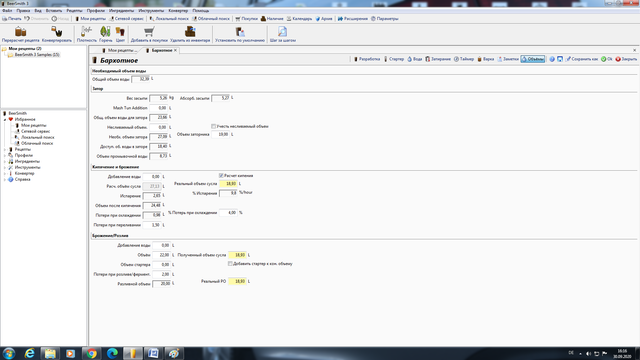640x360 pixels.
Task: Expand the Инструменты tree node
Action: click(x=5, y=167)
